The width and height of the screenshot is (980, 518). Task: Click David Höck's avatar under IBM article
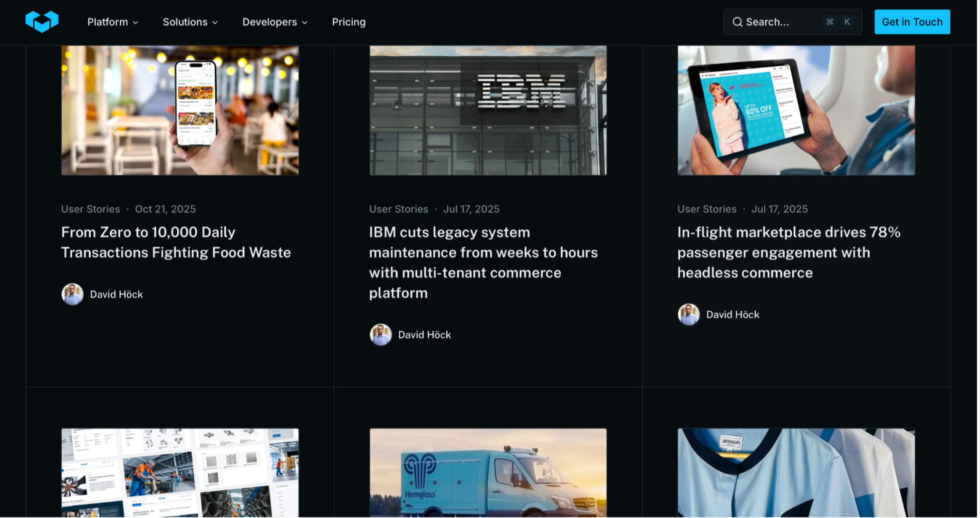point(381,335)
